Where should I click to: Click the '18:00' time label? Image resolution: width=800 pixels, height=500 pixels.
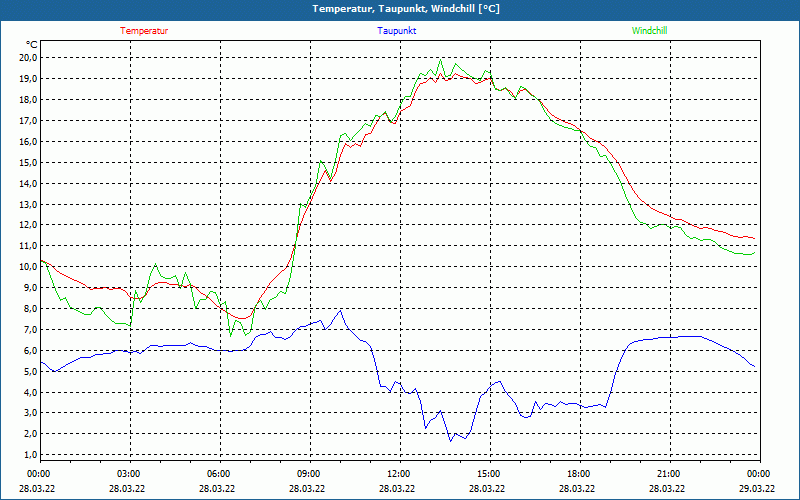pos(579,474)
